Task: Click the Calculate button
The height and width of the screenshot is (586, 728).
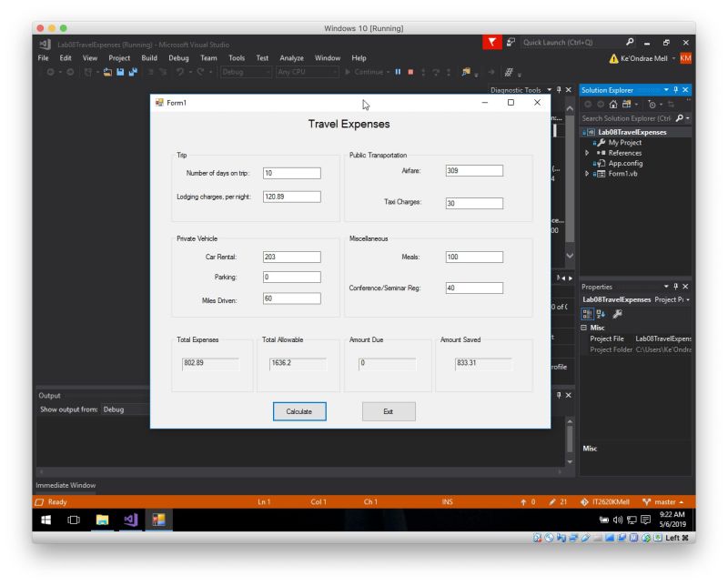Action: [x=299, y=411]
